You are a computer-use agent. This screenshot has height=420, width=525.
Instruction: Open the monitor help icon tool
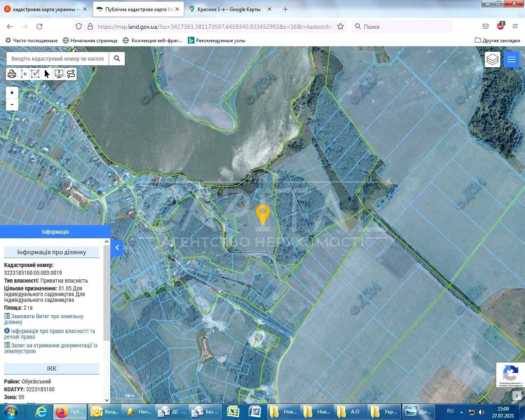click(59, 74)
